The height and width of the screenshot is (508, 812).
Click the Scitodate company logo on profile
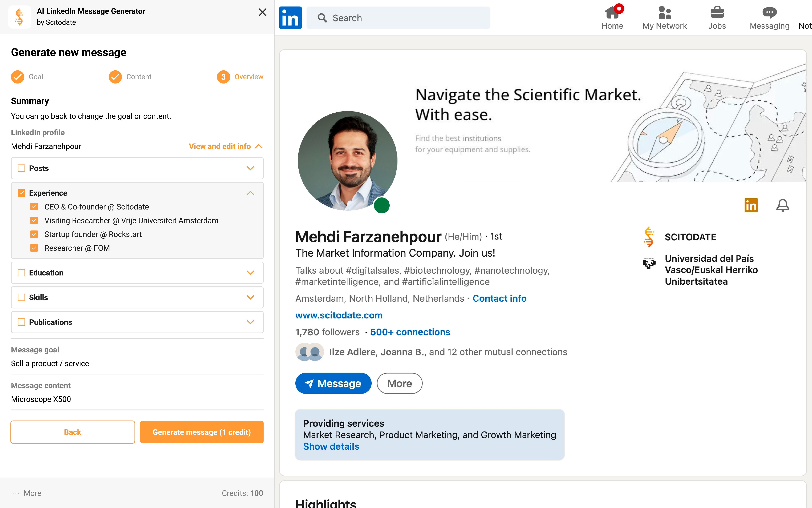click(x=649, y=237)
